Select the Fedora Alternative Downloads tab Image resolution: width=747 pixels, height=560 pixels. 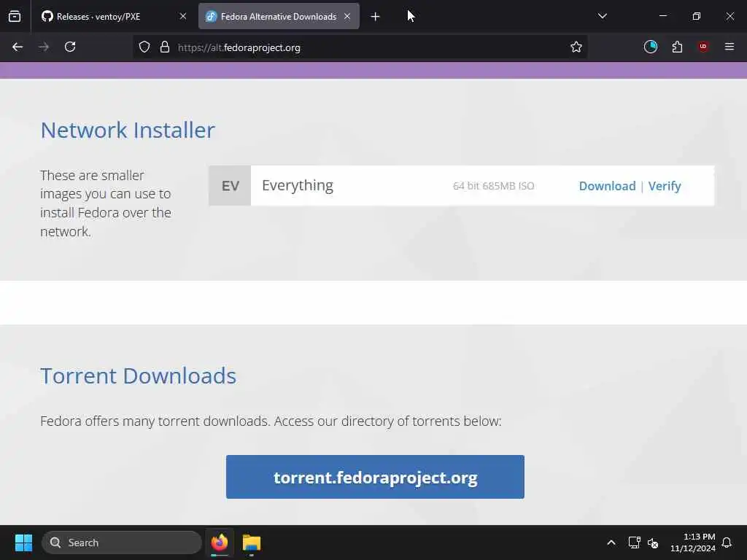click(x=279, y=17)
